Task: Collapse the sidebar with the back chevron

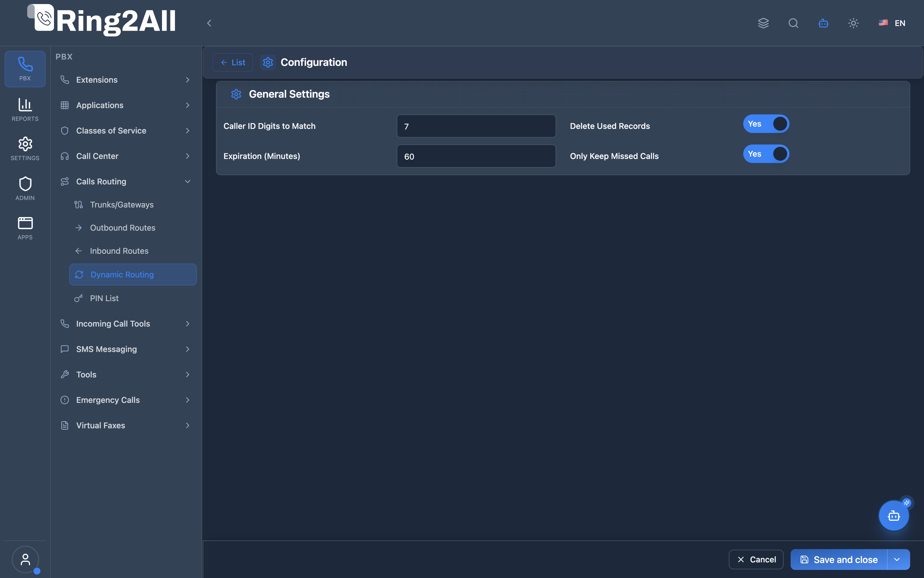Action: pyautogui.click(x=209, y=23)
